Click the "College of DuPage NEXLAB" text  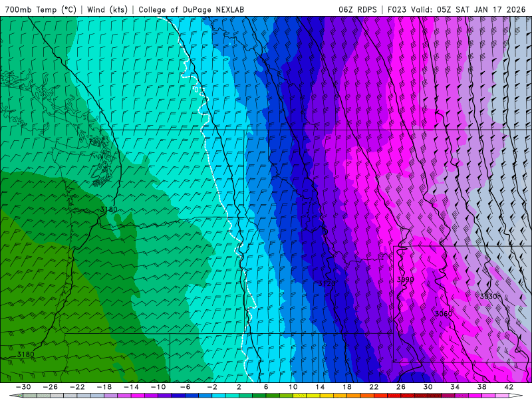pyautogui.click(x=191, y=9)
